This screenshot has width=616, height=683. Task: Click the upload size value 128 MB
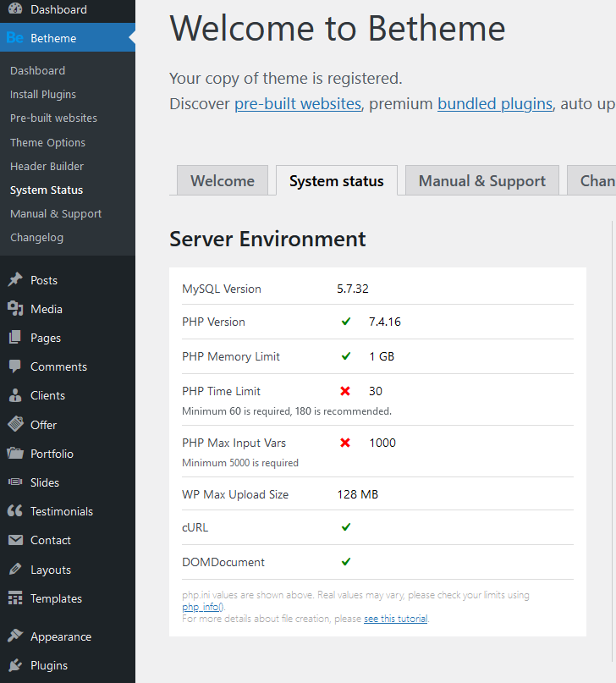pos(358,494)
